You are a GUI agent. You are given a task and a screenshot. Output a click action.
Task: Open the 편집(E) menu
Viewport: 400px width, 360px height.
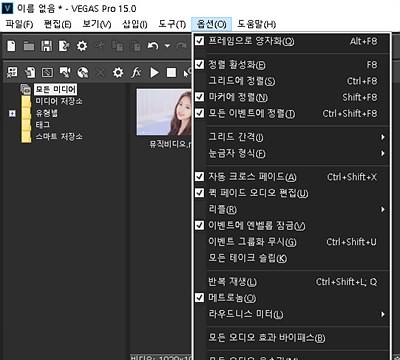(x=57, y=24)
